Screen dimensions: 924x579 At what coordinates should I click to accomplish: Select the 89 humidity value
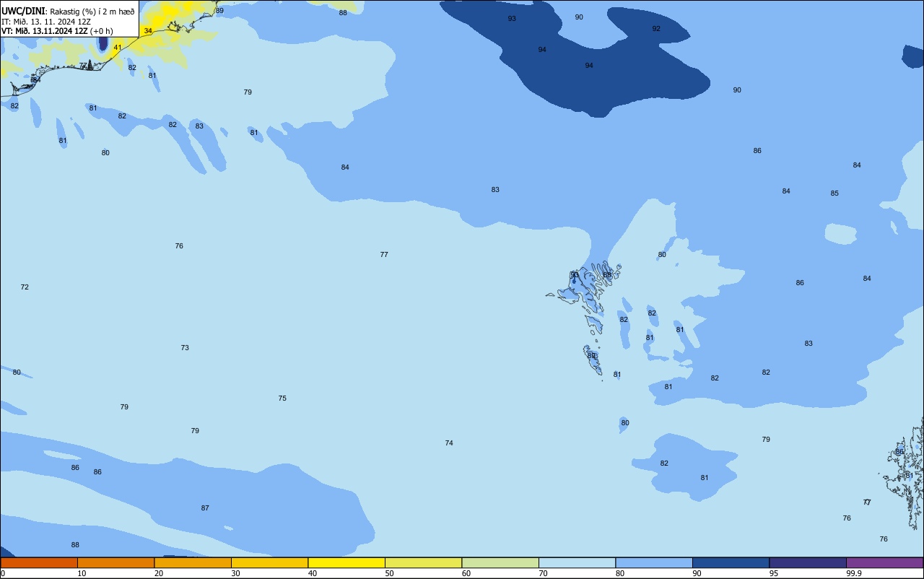pyautogui.click(x=219, y=10)
